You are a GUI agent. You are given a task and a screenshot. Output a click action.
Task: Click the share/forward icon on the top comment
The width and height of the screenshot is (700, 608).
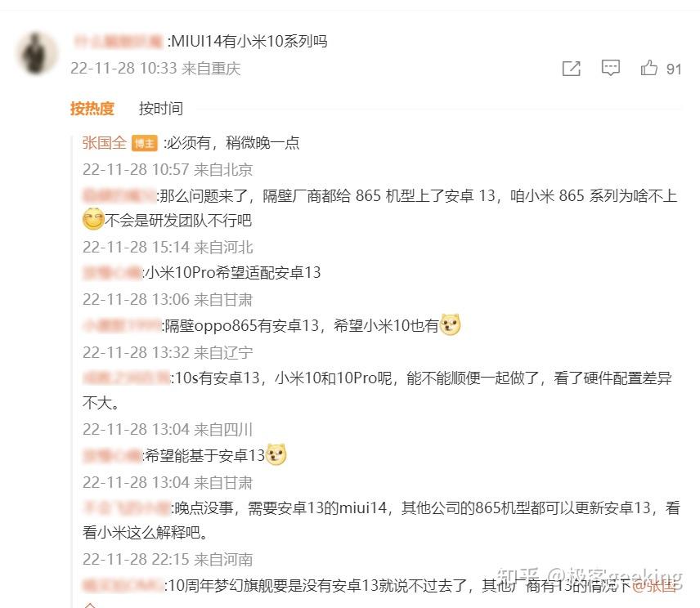(x=571, y=69)
